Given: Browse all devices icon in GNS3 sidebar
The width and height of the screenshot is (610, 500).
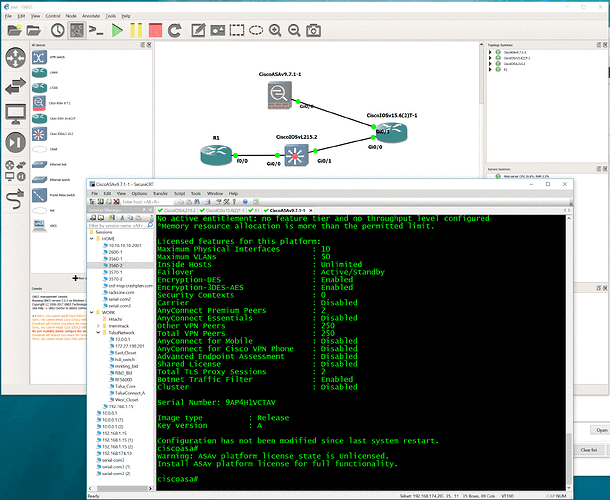Looking at the screenshot, I should coord(16,170).
